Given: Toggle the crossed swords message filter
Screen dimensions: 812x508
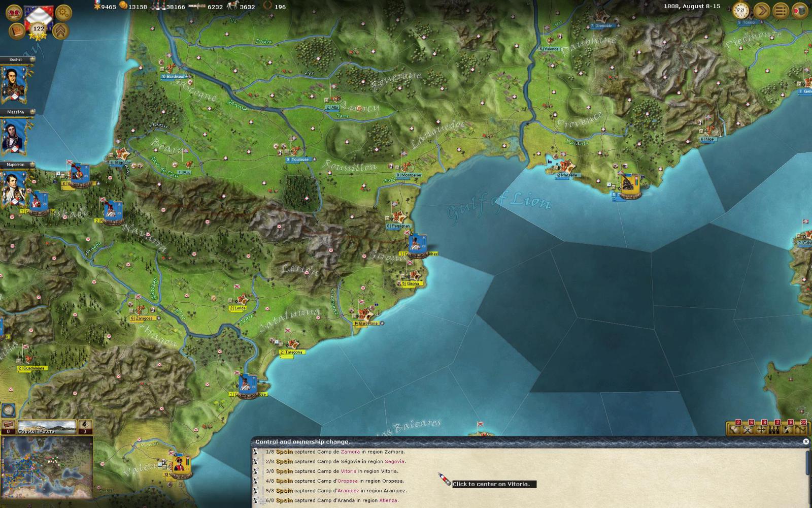Looking at the screenshot, I should pyautogui.click(x=748, y=430).
